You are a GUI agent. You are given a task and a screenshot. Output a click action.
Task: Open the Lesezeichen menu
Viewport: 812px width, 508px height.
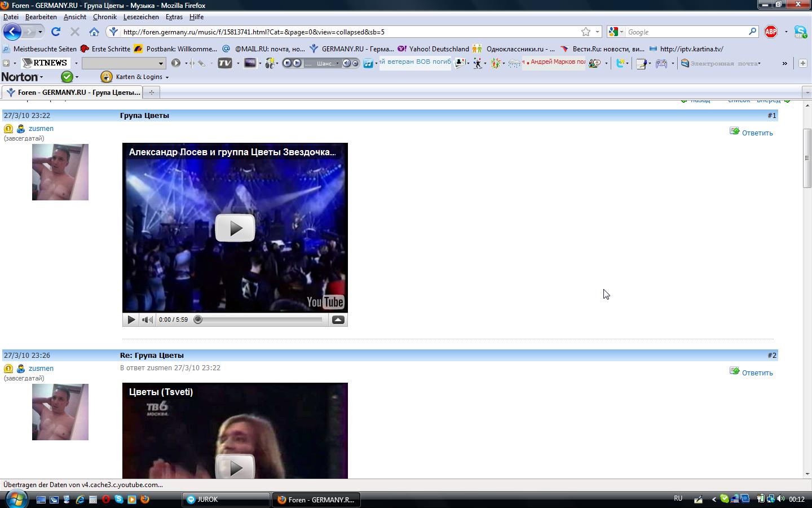pyautogui.click(x=141, y=17)
